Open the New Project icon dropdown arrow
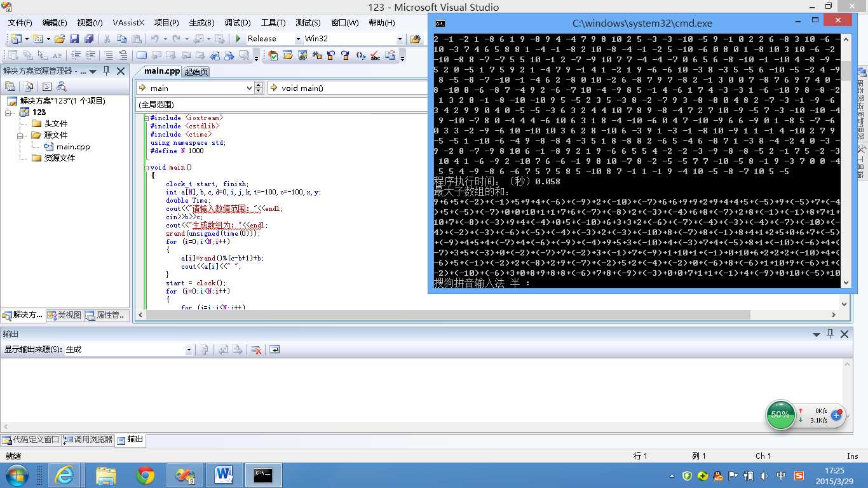The image size is (868, 488). click(x=25, y=39)
